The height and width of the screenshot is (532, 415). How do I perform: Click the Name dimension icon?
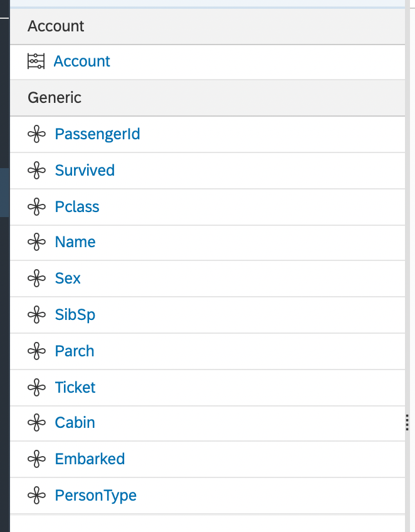37,242
